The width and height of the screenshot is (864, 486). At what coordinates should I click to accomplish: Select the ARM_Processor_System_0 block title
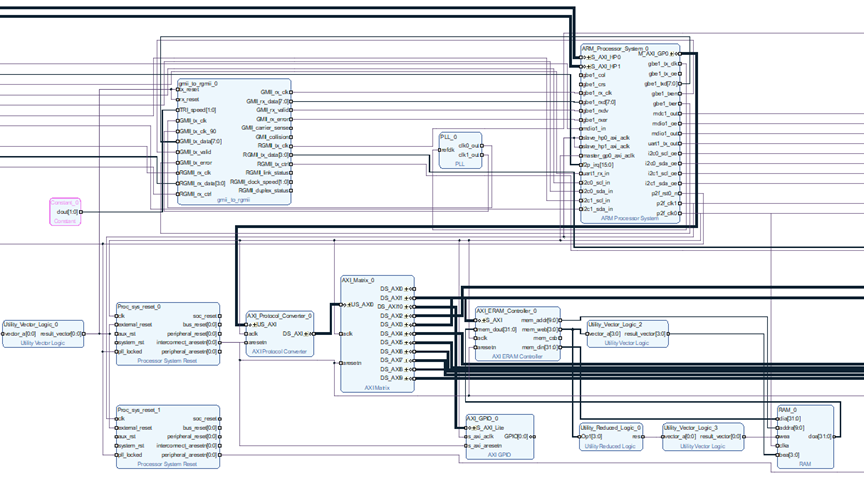619,48
